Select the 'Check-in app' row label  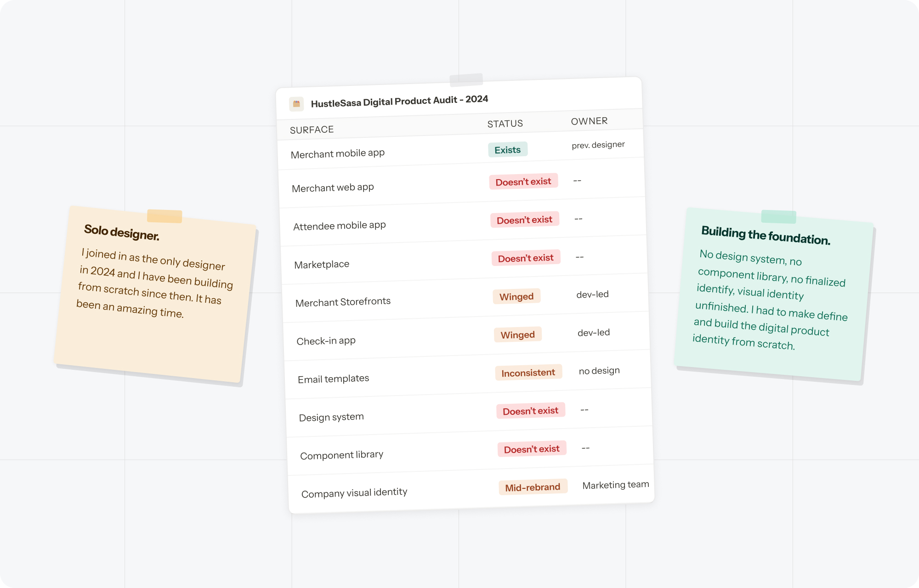[x=326, y=341]
